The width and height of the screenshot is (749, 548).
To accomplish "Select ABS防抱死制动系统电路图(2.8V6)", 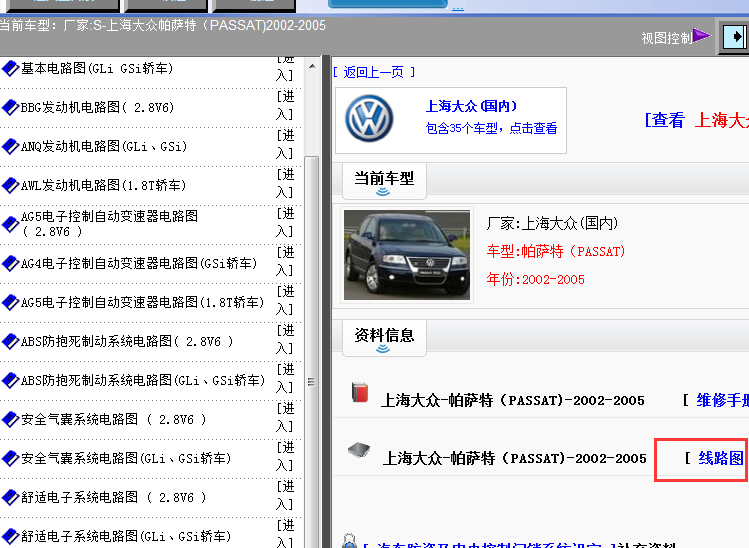I will coord(127,342).
